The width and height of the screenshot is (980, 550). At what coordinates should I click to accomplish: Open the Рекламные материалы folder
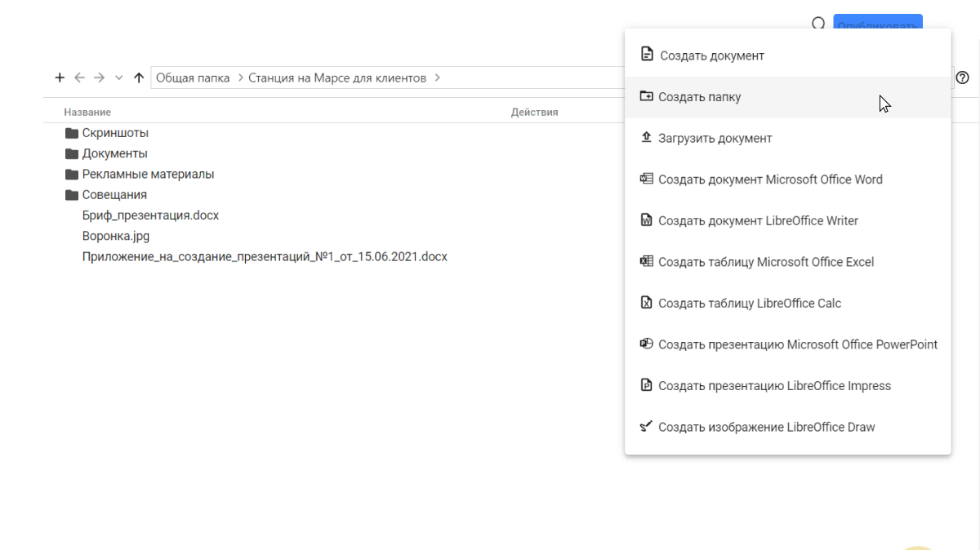[148, 174]
